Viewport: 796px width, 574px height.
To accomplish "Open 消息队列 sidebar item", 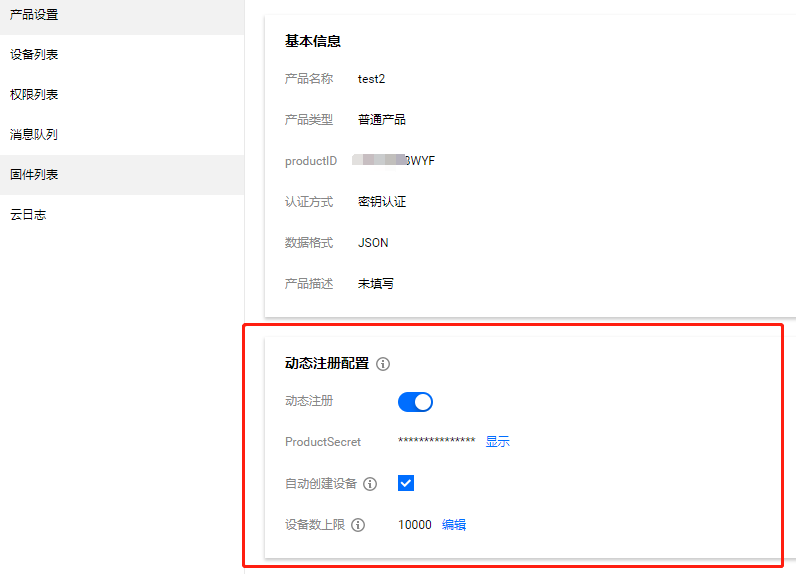I will pyautogui.click(x=34, y=135).
